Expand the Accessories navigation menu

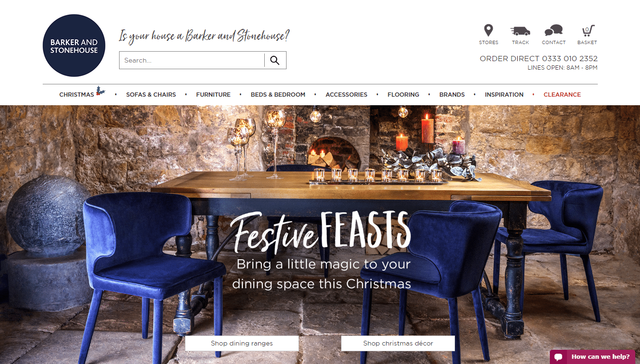point(346,95)
